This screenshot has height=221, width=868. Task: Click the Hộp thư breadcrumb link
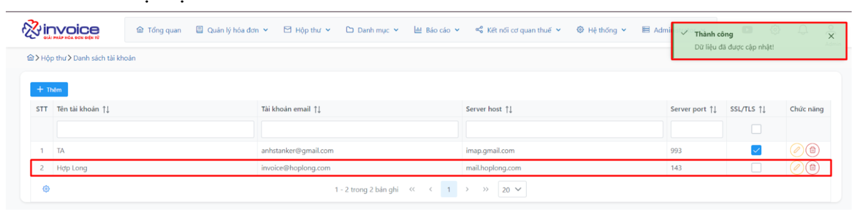click(x=53, y=58)
